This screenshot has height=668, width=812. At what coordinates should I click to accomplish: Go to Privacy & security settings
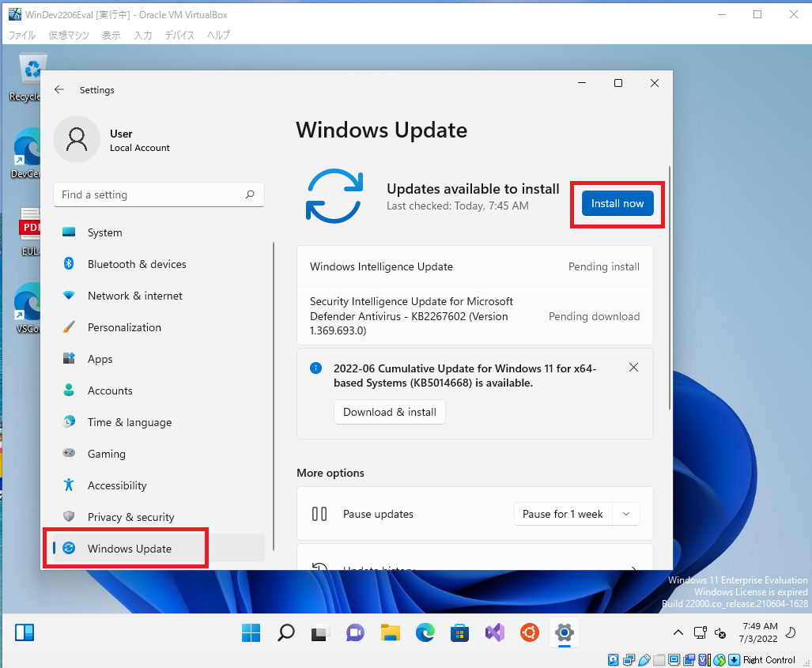(158, 517)
